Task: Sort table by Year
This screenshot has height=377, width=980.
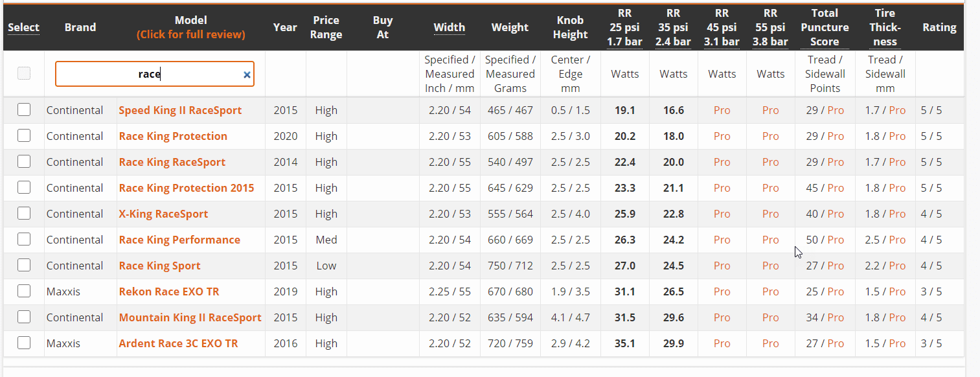Action: [x=285, y=27]
